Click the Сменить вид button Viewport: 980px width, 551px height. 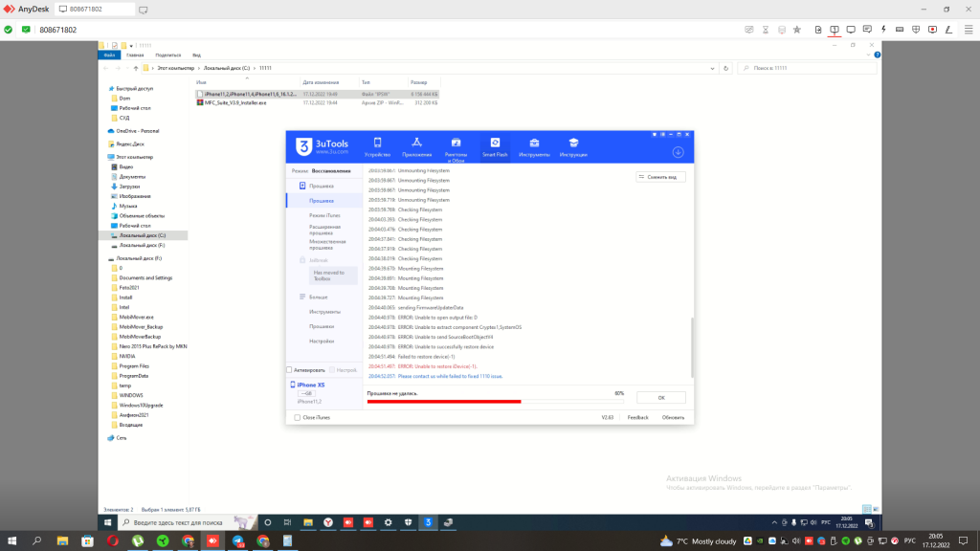pos(660,177)
